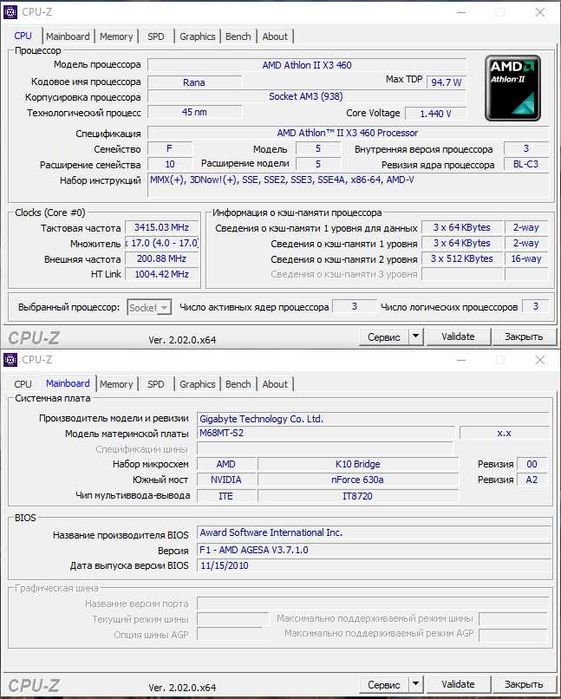Click Validate button in upper window
Viewport: 561px width, 699px height.
pyautogui.click(x=458, y=337)
